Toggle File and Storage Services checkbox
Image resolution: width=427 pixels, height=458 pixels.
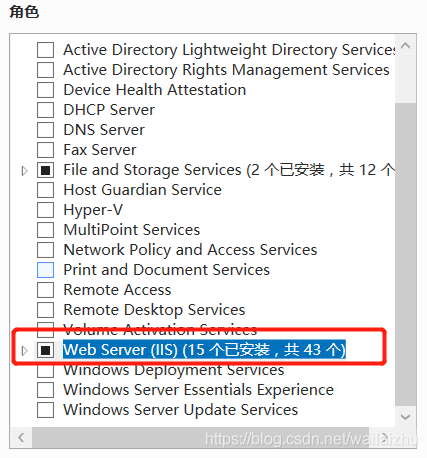(x=45, y=170)
